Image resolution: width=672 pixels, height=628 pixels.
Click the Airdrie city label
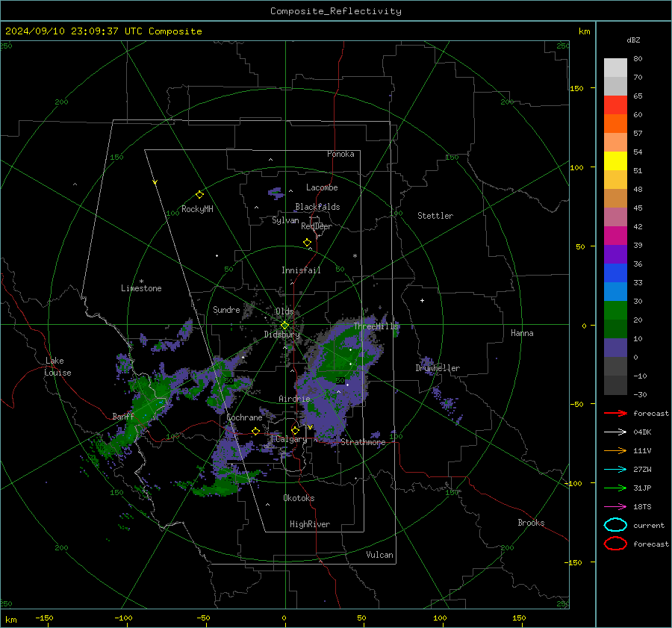(x=294, y=399)
